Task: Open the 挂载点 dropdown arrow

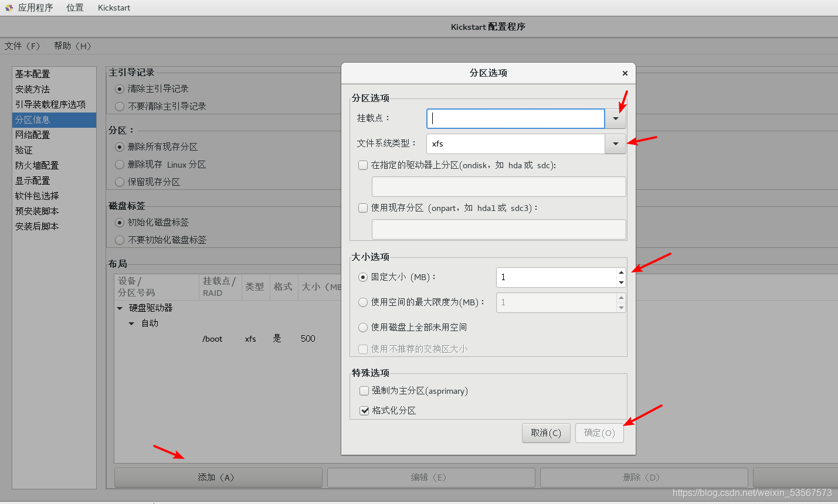Action: (x=615, y=118)
